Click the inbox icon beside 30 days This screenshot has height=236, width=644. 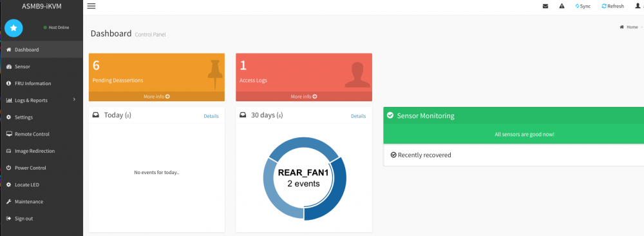pos(243,115)
